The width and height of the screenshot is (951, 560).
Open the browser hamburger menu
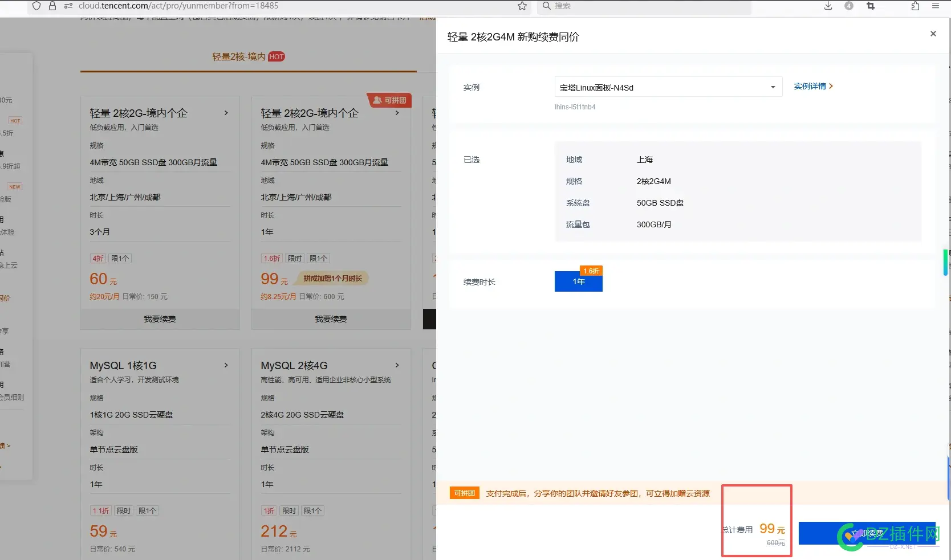tap(936, 6)
